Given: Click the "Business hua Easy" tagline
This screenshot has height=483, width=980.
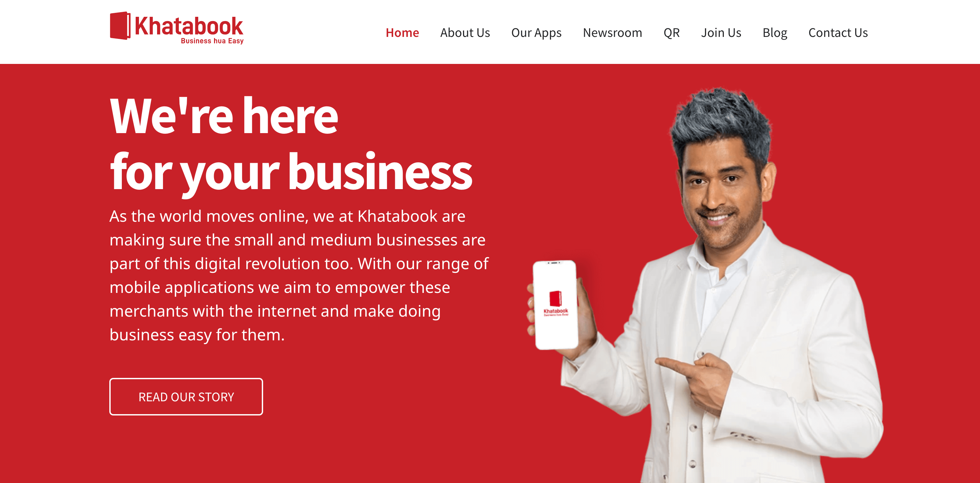Looking at the screenshot, I should point(212,41).
